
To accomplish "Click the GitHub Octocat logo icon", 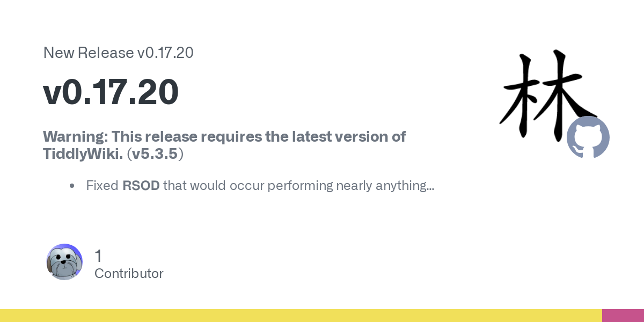I will click(588, 137).
